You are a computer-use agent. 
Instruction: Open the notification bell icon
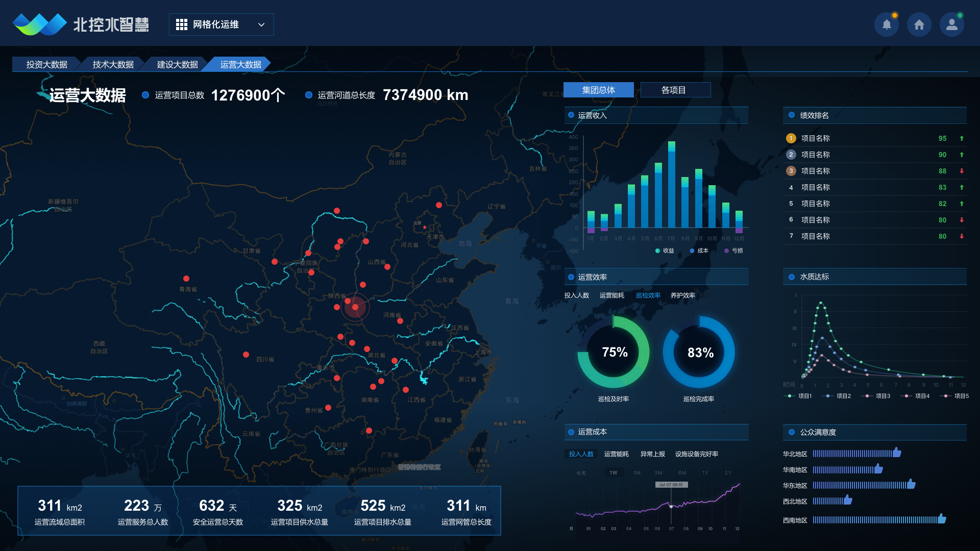[887, 24]
